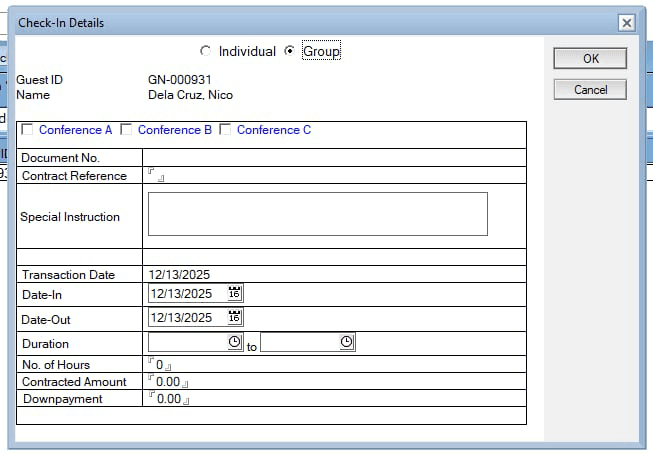653x454 pixels.
Task: Click the Guest ID value GN-000931
Action: pos(180,80)
